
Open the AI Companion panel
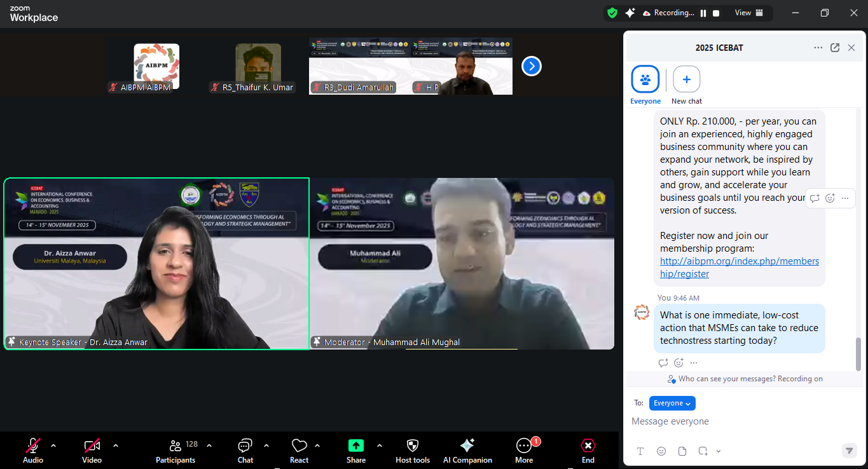point(467,449)
